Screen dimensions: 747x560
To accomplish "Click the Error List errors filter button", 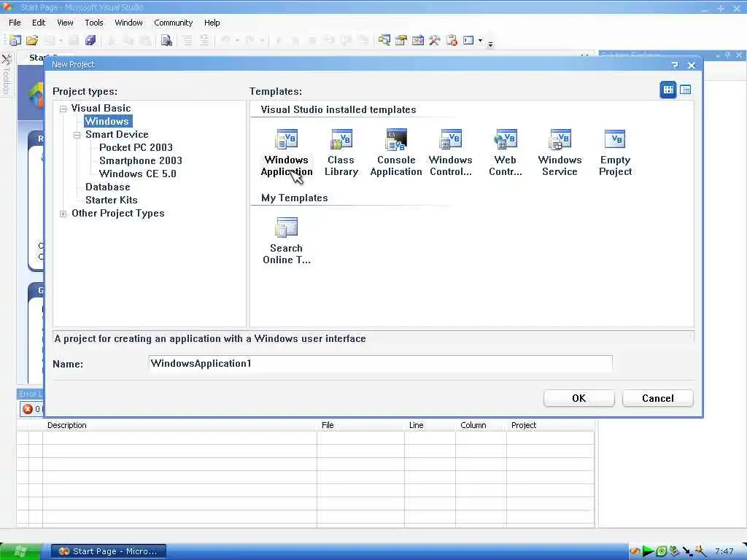I will pyautogui.click(x=31, y=409).
